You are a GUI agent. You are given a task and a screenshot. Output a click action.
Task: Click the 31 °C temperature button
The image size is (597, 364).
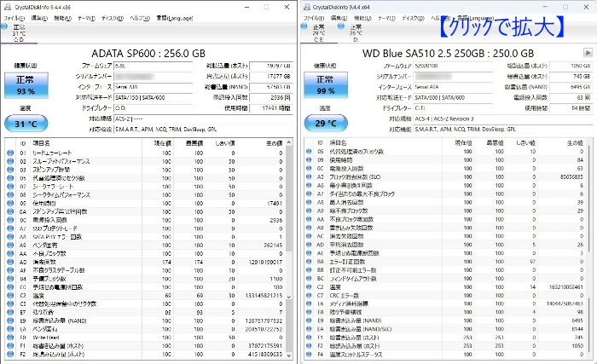(26, 124)
